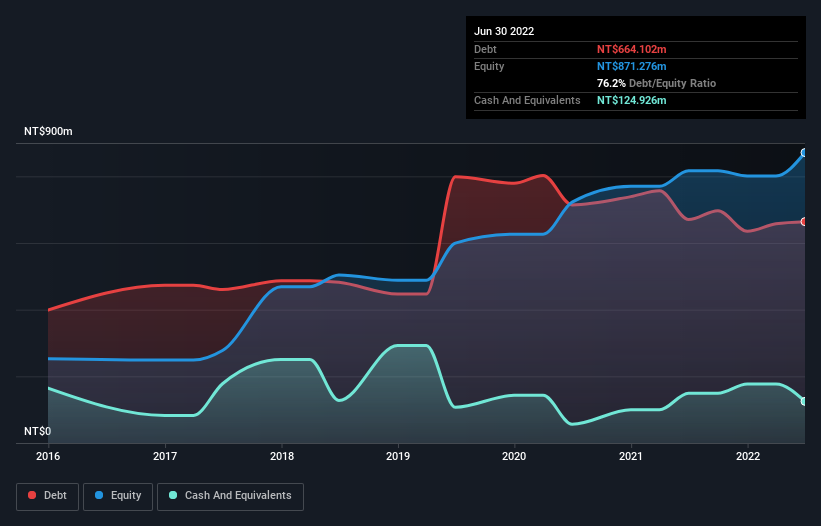Click the Cash value NT$124.926m
Image resolution: width=821 pixels, height=526 pixels.
[x=631, y=100]
